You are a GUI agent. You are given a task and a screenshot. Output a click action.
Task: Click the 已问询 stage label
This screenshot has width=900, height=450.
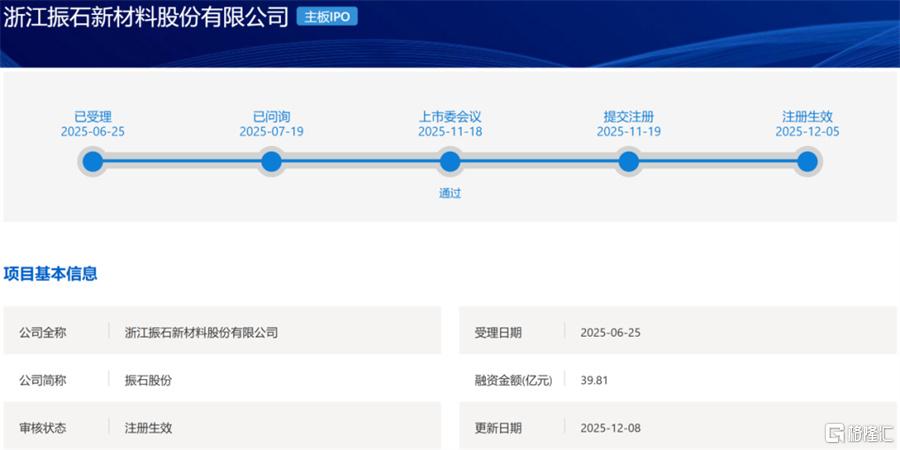click(271, 117)
